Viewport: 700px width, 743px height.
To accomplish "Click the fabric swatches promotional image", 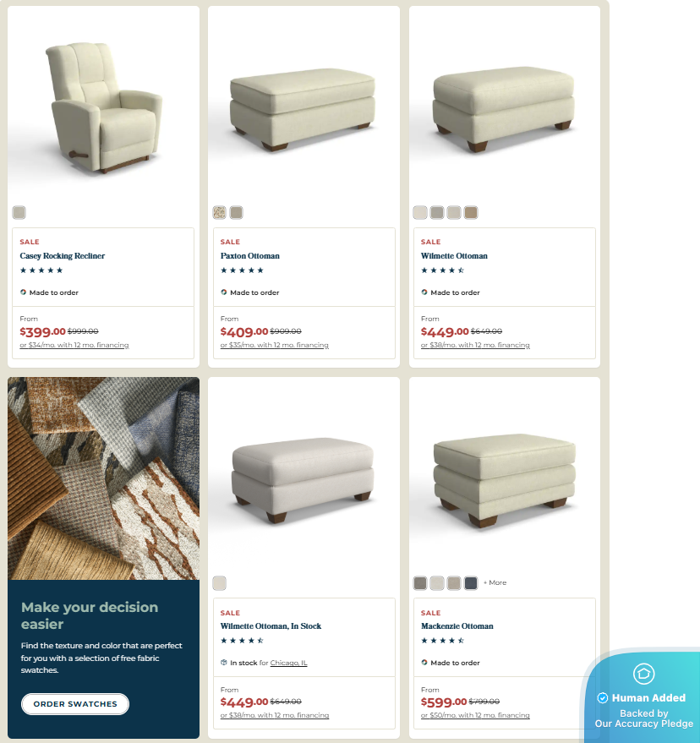I will click(103, 478).
